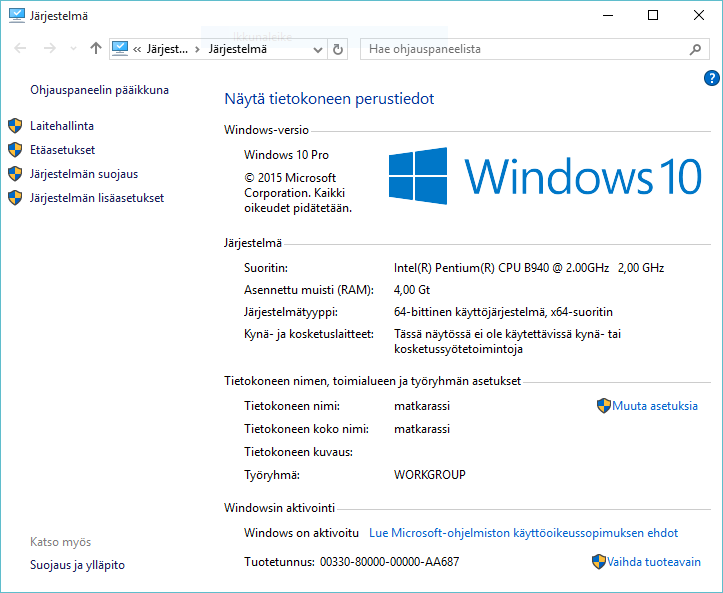Open 'Lue Microsoft-ohjelmiston käyttöoikeussopimuksen ehdot' link
The image size is (723, 593).
[x=524, y=533]
